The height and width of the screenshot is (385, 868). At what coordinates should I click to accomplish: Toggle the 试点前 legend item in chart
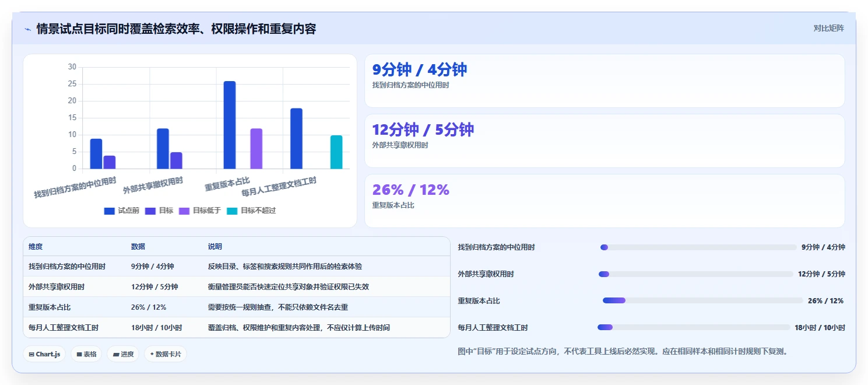tap(121, 211)
